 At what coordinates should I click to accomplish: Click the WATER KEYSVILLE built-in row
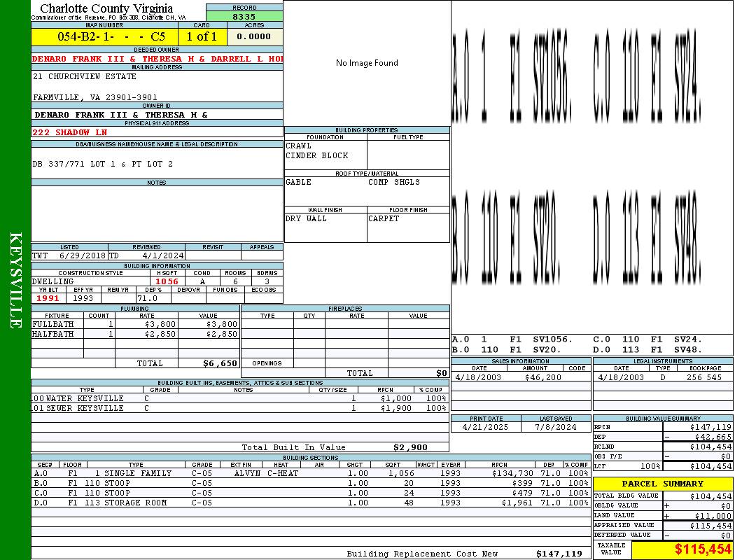(240, 399)
